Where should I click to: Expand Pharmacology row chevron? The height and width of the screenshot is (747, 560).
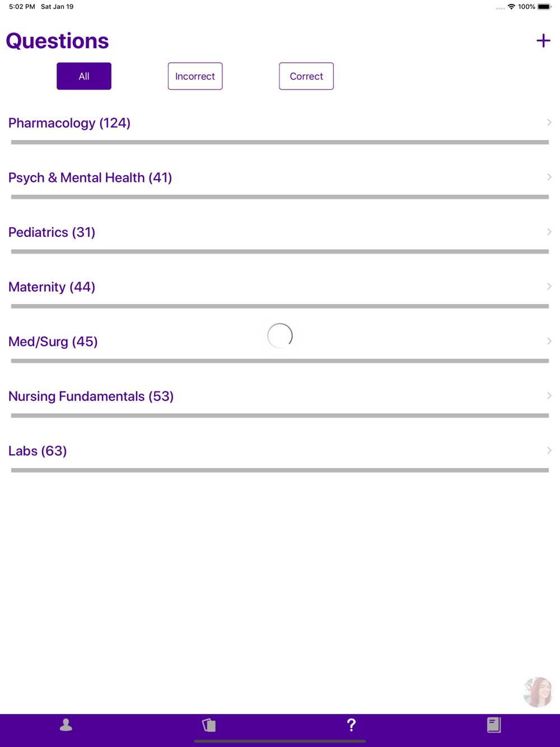pyautogui.click(x=549, y=123)
